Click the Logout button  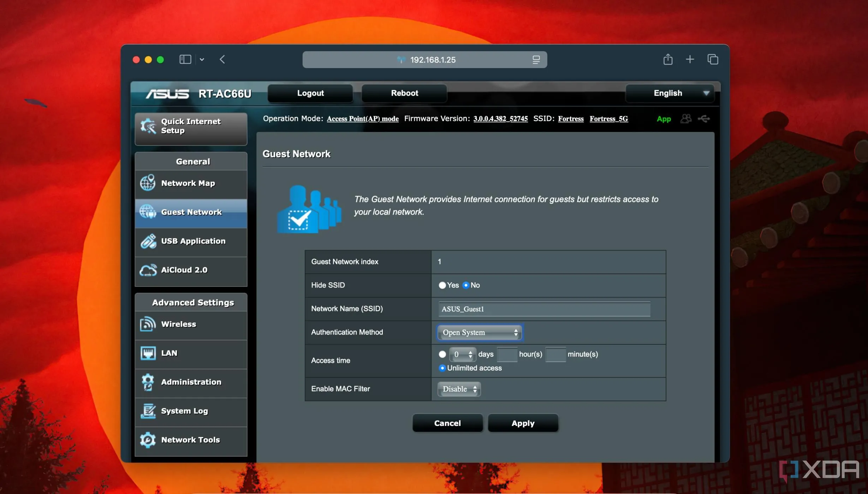click(x=310, y=93)
